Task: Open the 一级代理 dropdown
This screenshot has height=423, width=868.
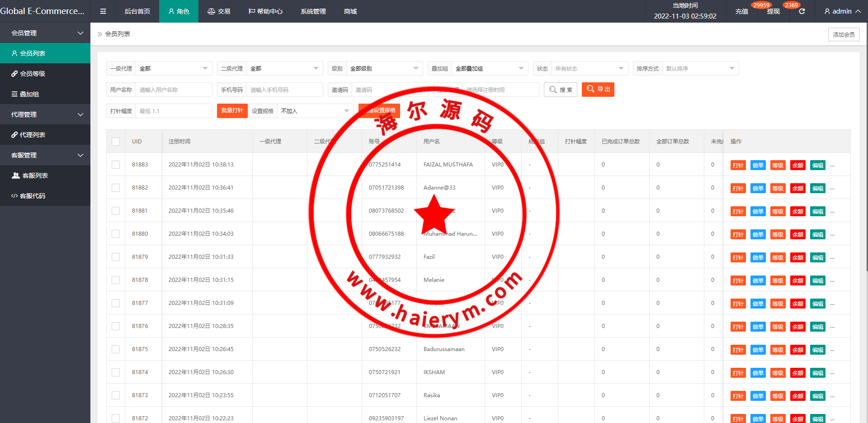Action: [174, 69]
